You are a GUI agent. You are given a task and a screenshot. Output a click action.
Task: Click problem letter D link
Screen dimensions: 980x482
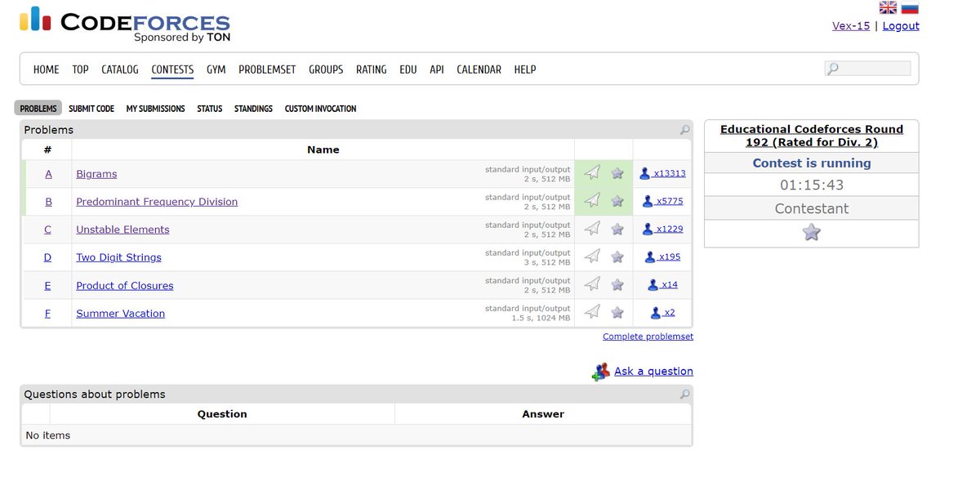pos(47,257)
